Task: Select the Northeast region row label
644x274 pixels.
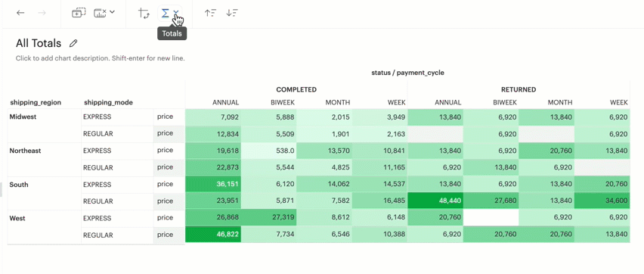Action: click(25, 151)
